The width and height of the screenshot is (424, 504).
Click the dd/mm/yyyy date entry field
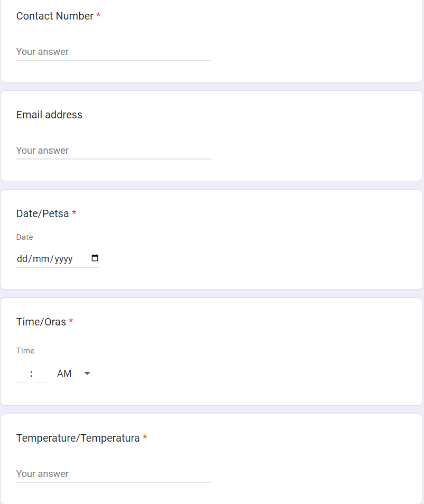click(45, 259)
